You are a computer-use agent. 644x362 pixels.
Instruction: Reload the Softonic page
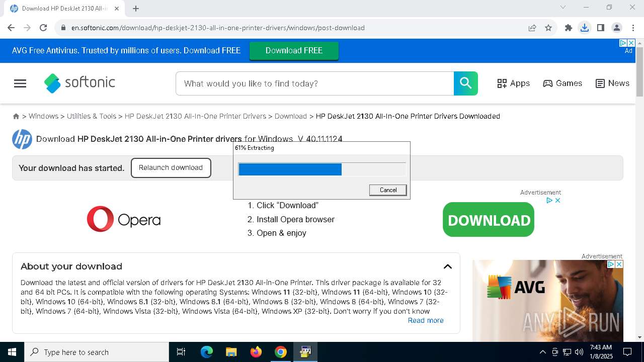click(x=43, y=28)
